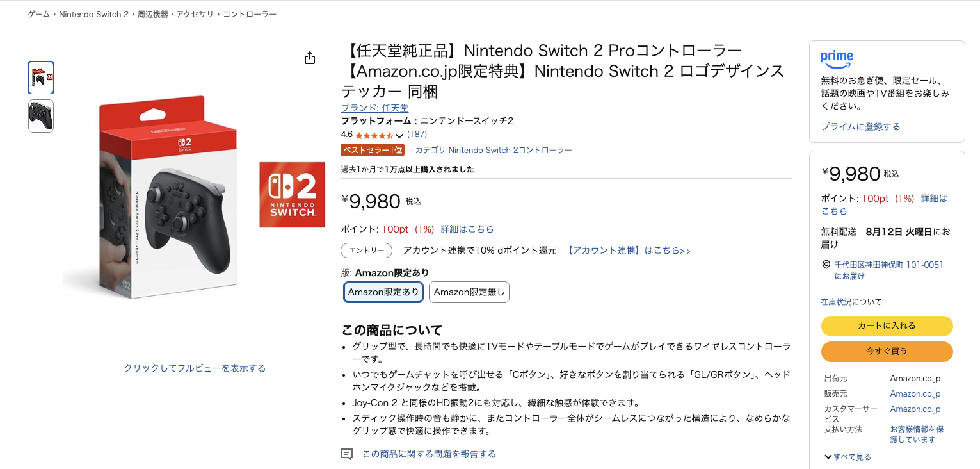980x469 pixels.
Task: Go to 'コントローラー' breadcrumb category
Action: [250, 14]
